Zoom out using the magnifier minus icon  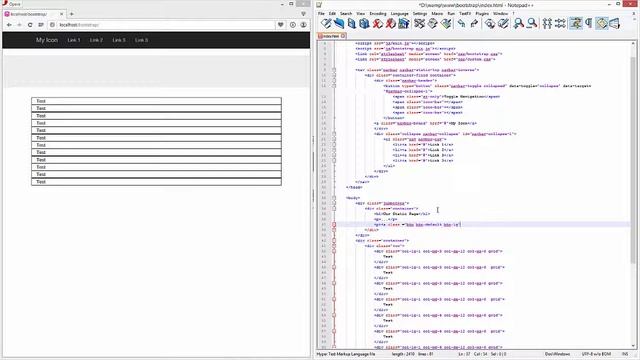tap(532, 24)
